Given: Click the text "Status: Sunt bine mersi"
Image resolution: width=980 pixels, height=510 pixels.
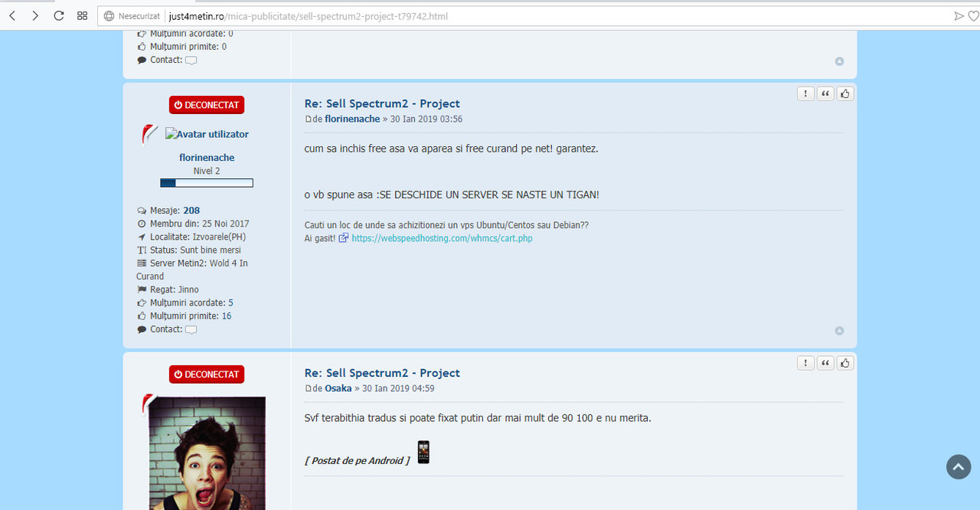Looking at the screenshot, I should [195, 250].
